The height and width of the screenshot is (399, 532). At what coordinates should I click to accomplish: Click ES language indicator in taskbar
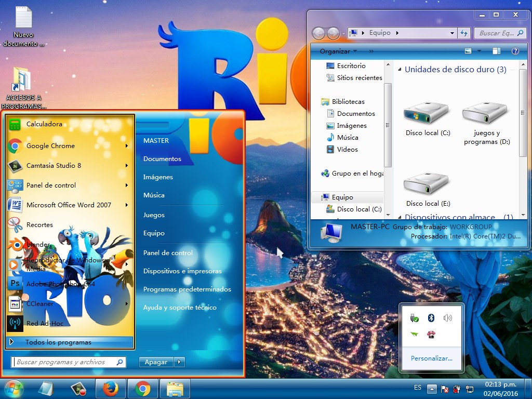(x=418, y=388)
